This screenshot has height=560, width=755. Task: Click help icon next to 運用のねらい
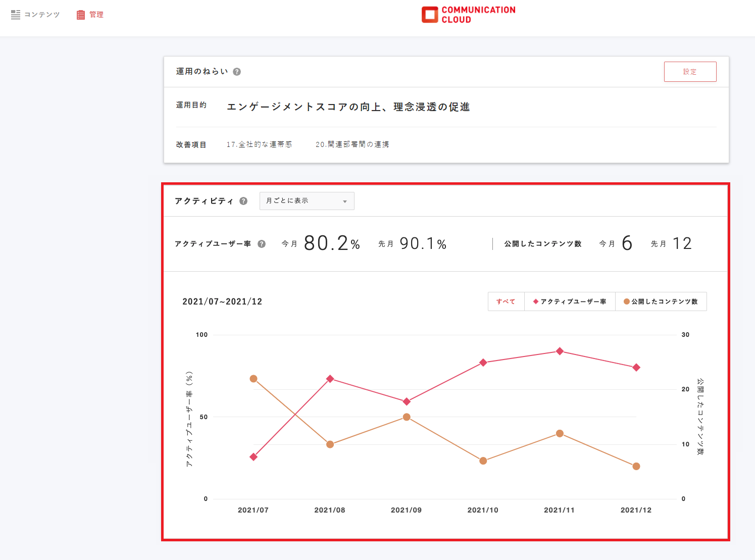[x=237, y=72]
